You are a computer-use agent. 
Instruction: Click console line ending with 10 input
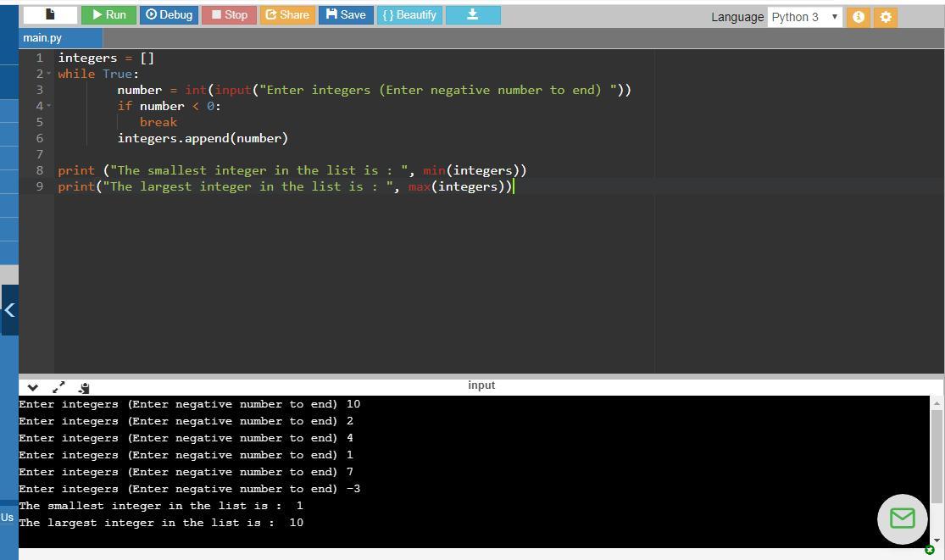(189, 404)
